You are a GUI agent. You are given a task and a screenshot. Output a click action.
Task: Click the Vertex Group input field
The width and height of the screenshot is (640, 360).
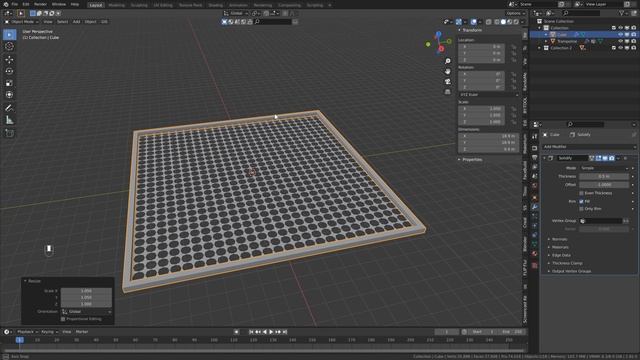pos(601,221)
